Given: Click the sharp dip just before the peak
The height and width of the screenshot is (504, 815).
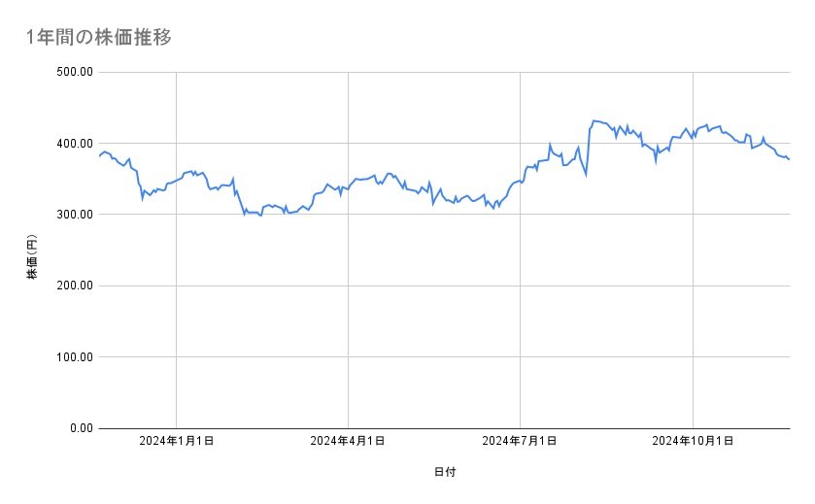Looking at the screenshot, I should (x=586, y=175).
